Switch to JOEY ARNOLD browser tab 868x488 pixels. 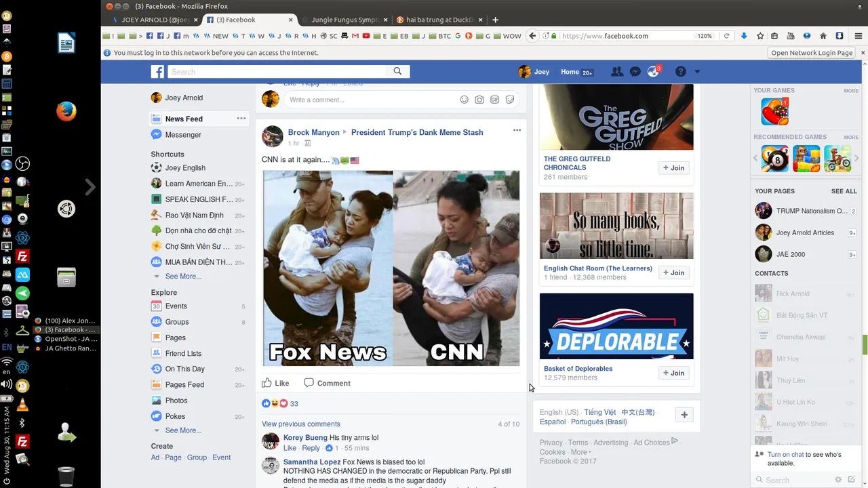(153, 20)
